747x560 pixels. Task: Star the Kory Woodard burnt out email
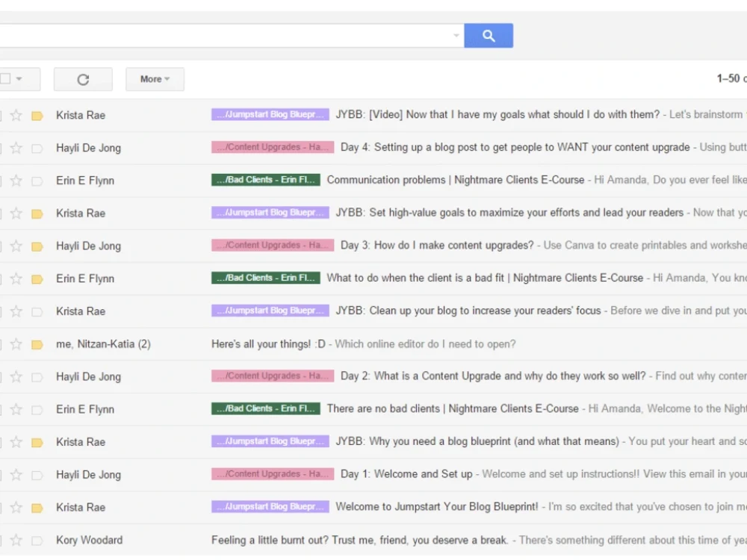[16, 540]
